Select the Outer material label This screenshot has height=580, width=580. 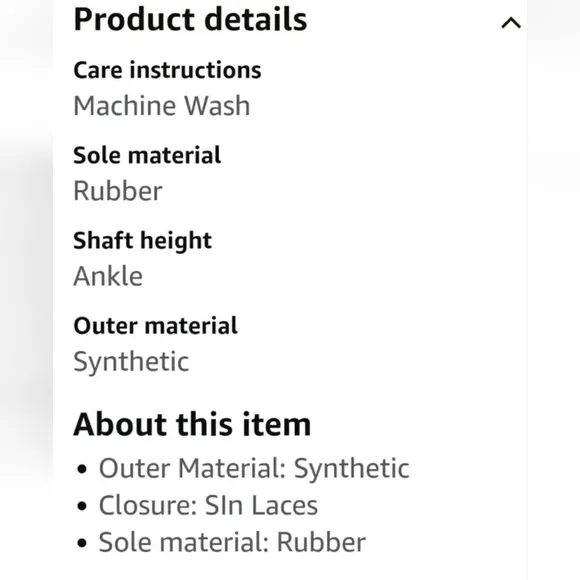(x=155, y=326)
